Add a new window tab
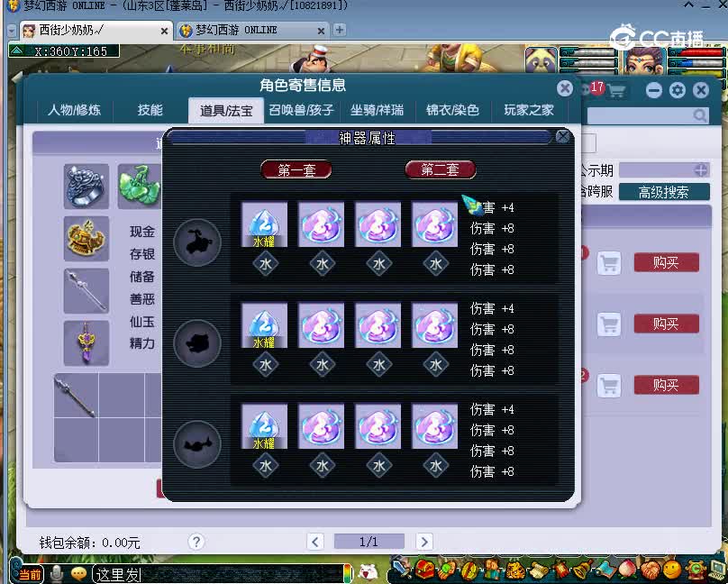 pos(340,30)
